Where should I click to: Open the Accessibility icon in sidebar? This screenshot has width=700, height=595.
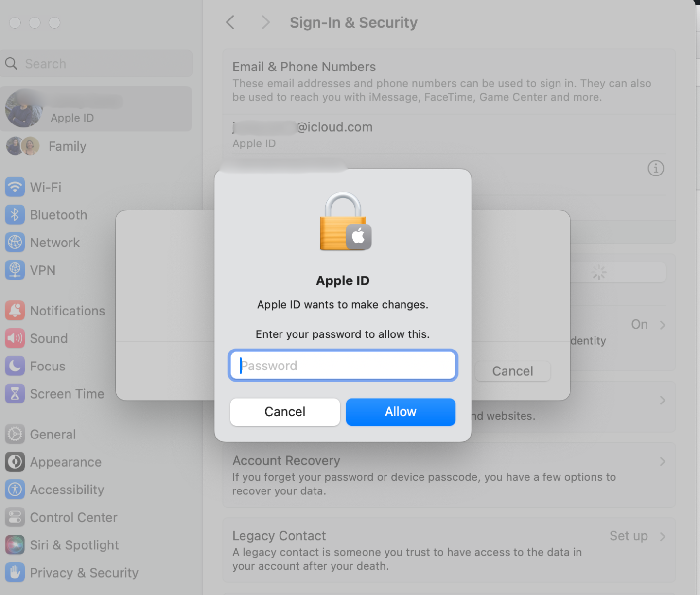point(15,490)
